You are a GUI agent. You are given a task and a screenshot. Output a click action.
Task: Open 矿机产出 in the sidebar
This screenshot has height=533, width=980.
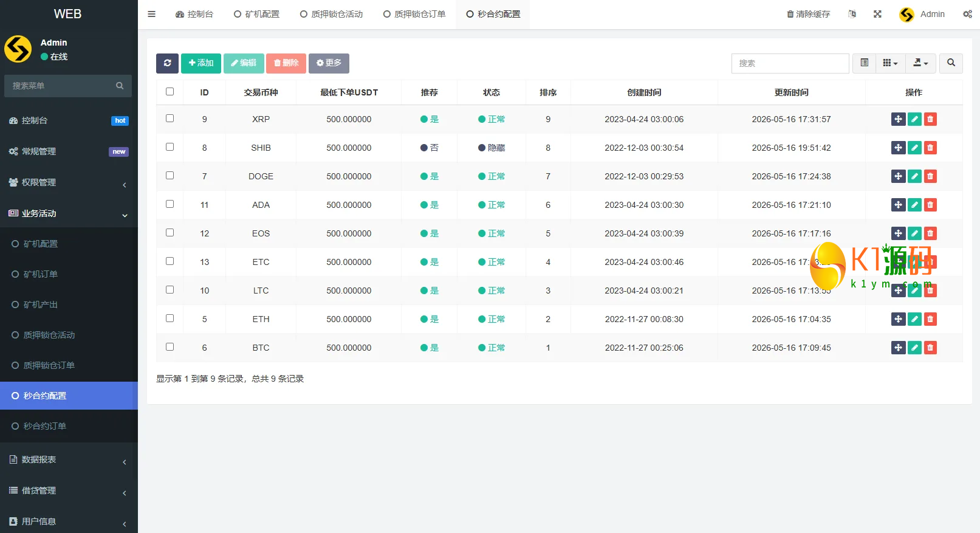pos(69,304)
